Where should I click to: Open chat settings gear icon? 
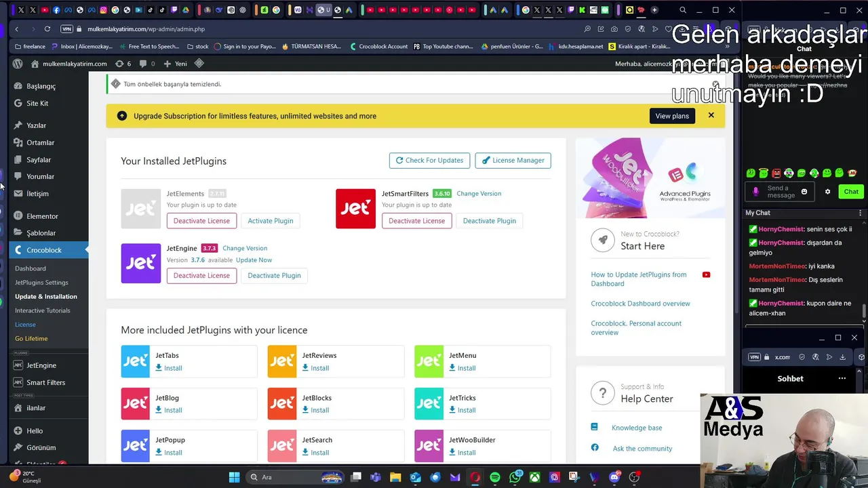coord(827,192)
